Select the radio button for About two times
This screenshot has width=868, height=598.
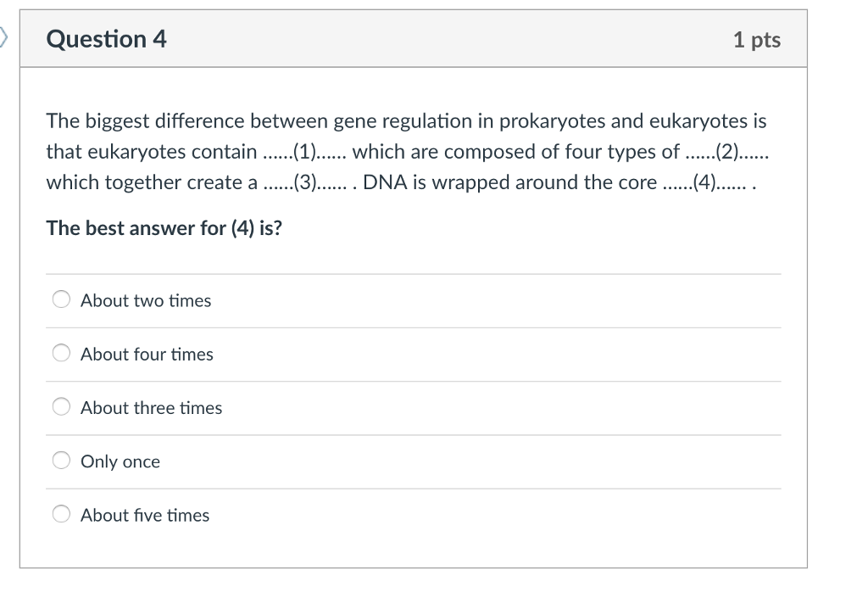coord(60,299)
